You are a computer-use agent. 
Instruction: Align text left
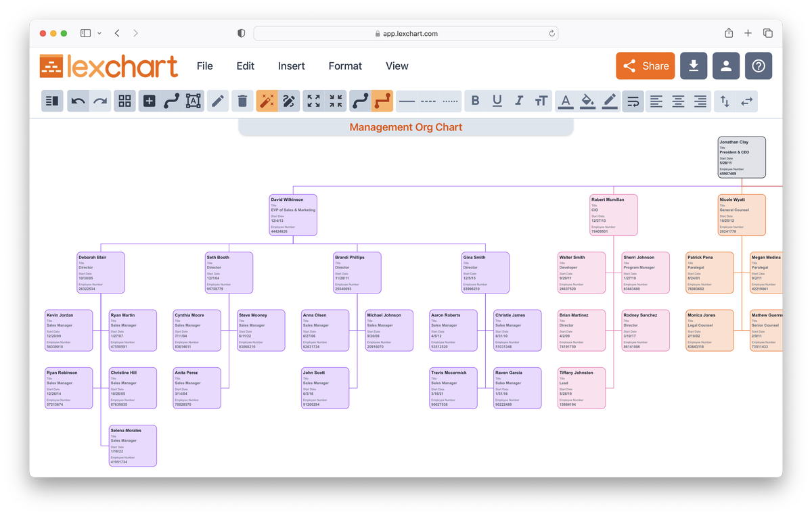tap(656, 101)
